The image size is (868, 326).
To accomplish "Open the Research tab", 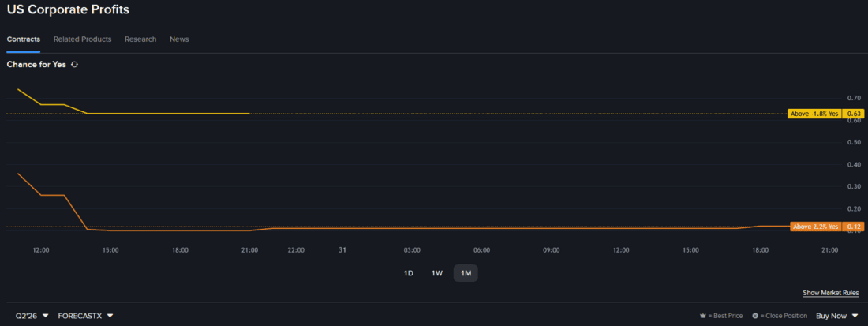I will 140,39.
